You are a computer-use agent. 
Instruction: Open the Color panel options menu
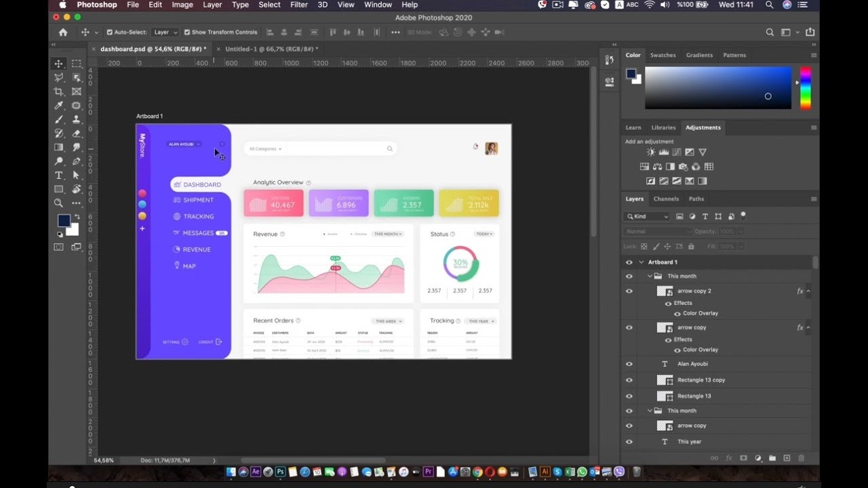click(x=814, y=56)
